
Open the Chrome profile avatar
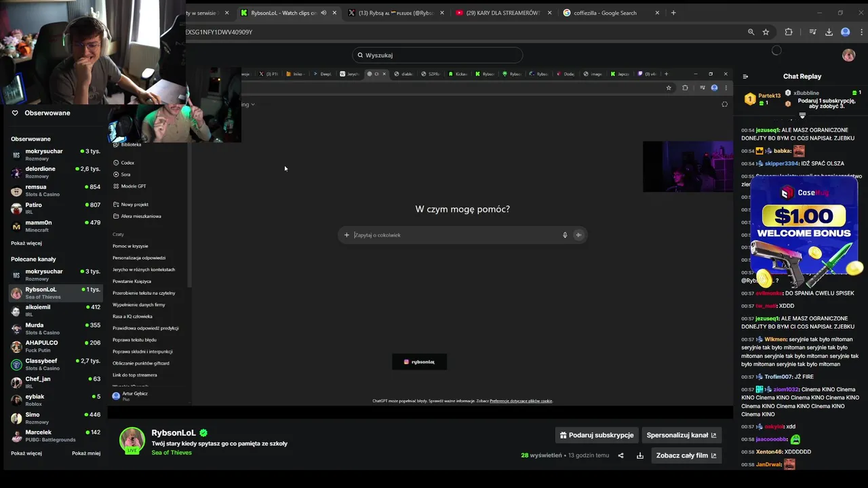coord(845,32)
